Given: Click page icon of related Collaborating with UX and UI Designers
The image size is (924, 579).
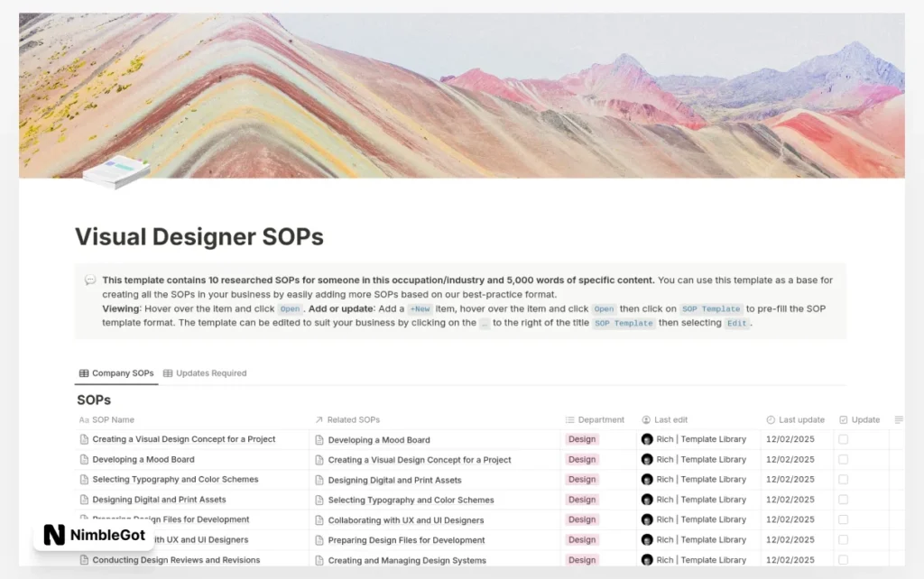Looking at the screenshot, I should point(319,520).
